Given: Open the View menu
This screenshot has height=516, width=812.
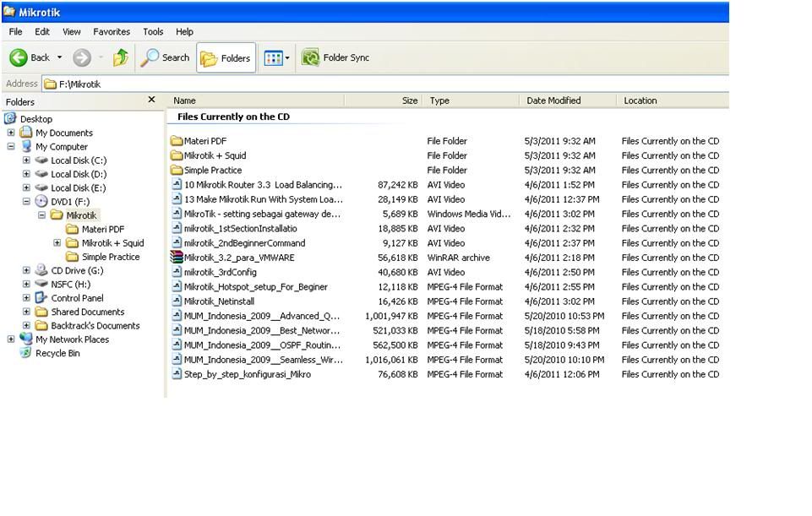Looking at the screenshot, I should [72, 31].
